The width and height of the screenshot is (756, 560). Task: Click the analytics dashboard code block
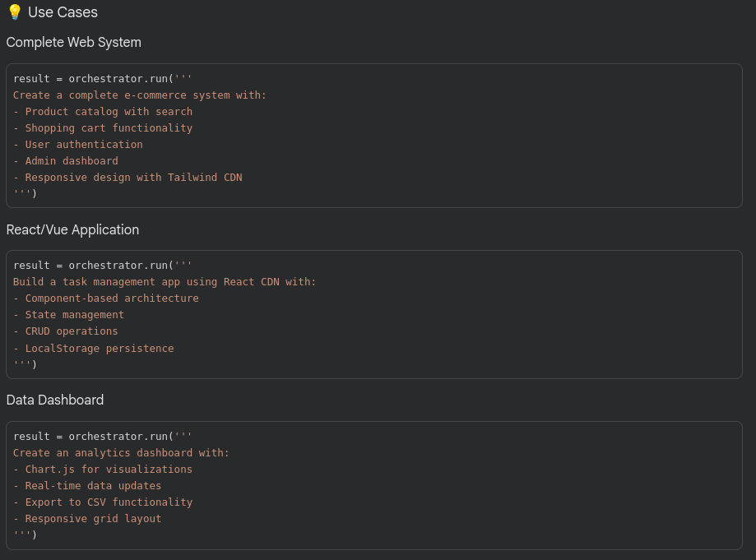tap(374, 485)
